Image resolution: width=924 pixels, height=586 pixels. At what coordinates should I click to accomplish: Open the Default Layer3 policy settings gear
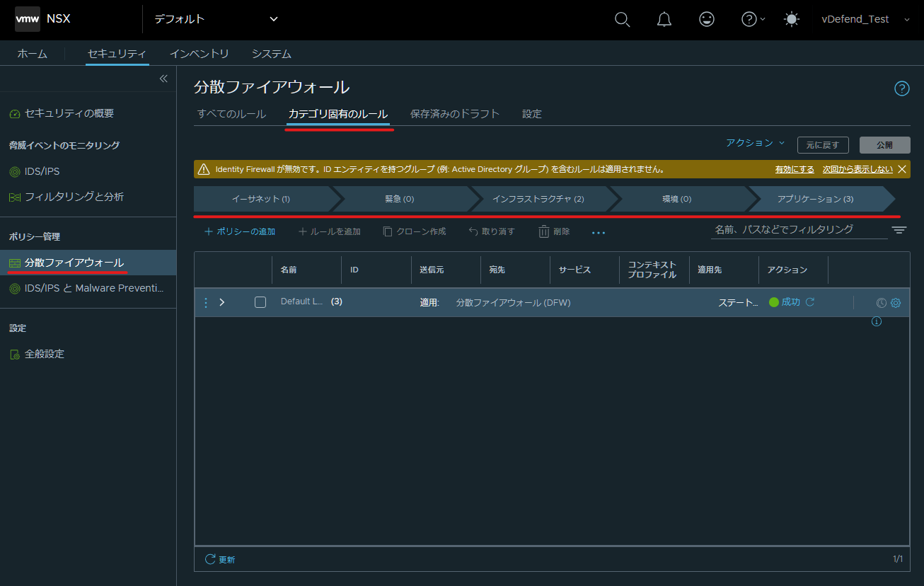[896, 303]
